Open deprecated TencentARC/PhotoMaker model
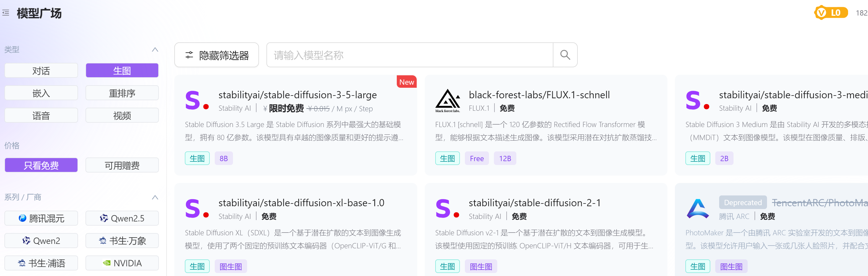 tap(820, 203)
